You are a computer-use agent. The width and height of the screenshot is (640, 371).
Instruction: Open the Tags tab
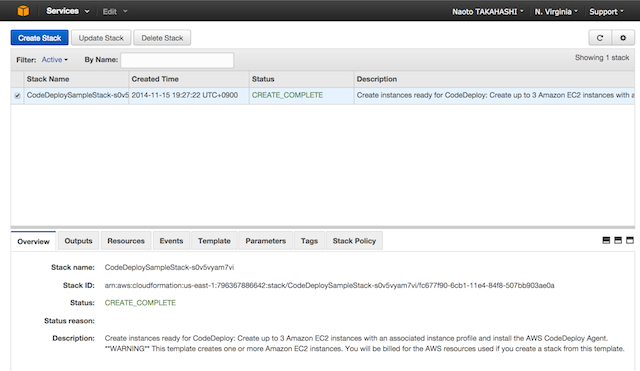[309, 241]
